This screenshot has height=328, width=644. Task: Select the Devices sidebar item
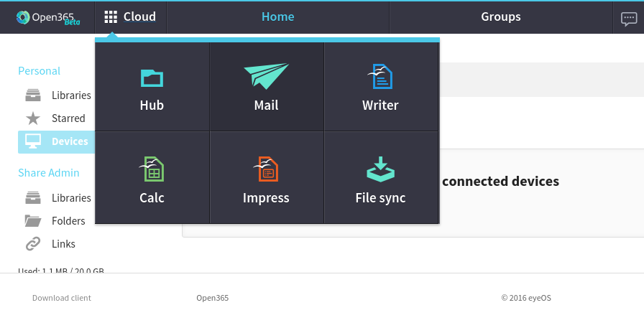57,142
